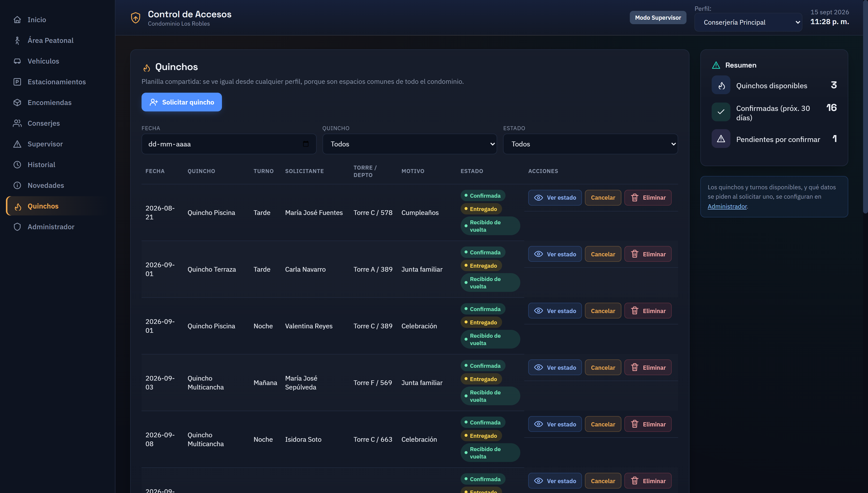Click the Quinchos flame icon in sidebar
Image resolution: width=868 pixels, height=493 pixels.
tap(18, 206)
